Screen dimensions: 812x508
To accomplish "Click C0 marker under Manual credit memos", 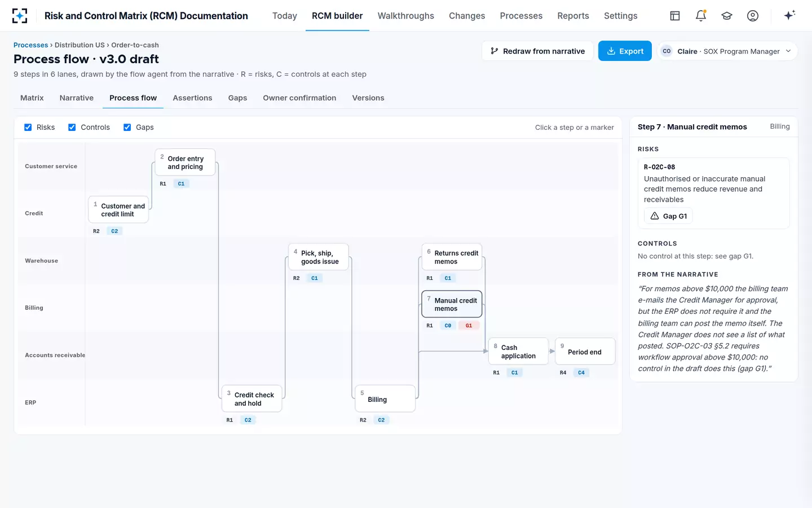I will tap(448, 326).
